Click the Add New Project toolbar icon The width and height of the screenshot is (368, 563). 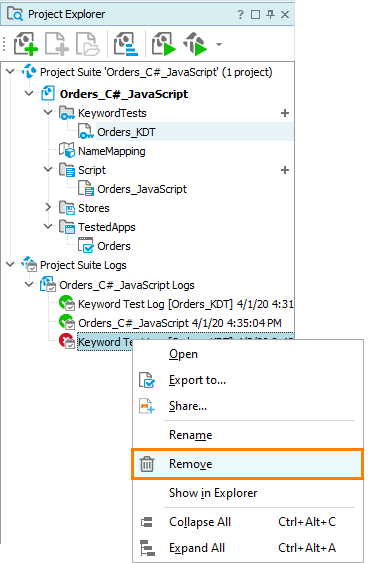coord(25,44)
